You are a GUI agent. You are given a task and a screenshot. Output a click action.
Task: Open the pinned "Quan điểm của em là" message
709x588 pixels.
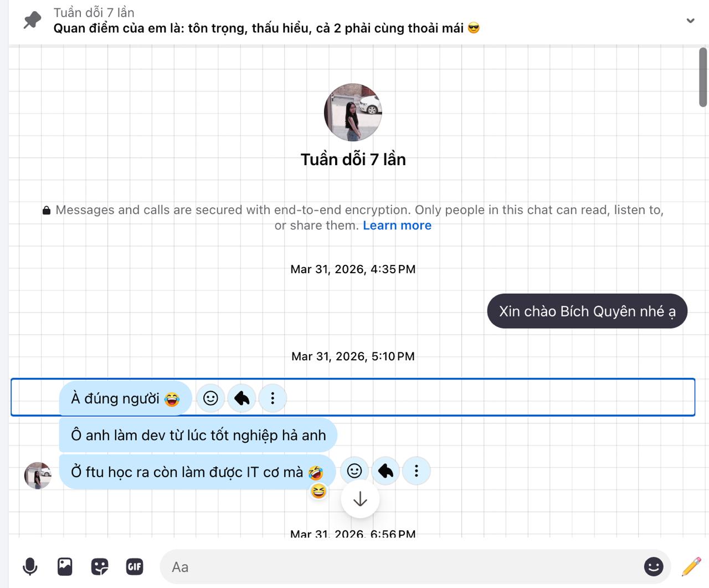(266, 28)
